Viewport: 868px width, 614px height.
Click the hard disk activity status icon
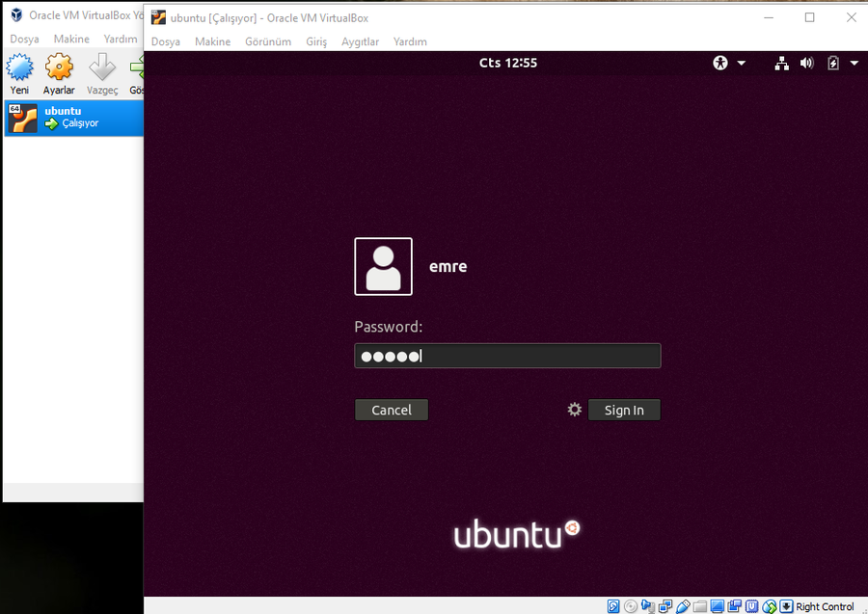pyautogui.click(x=613, y=606)
